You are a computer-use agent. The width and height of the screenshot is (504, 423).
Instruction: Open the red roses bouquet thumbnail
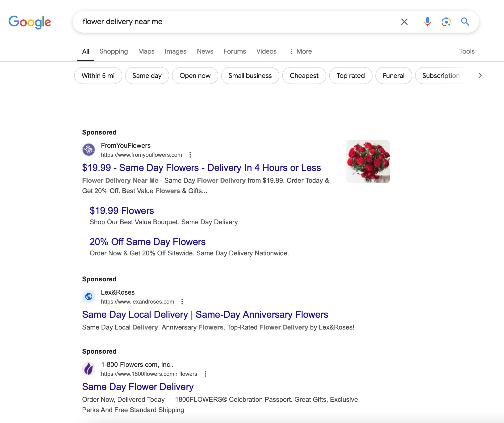368,161
